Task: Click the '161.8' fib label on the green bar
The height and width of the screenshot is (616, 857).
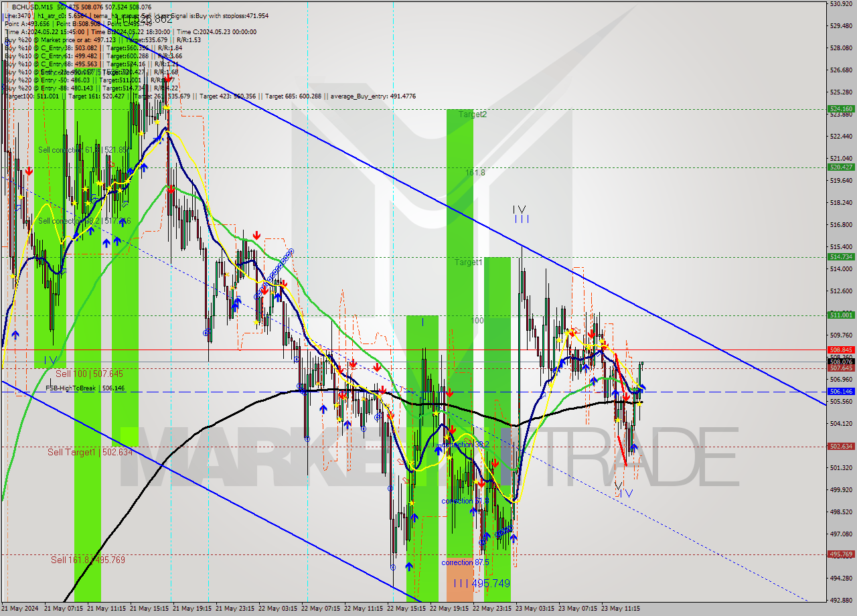Action: [475, 173]
